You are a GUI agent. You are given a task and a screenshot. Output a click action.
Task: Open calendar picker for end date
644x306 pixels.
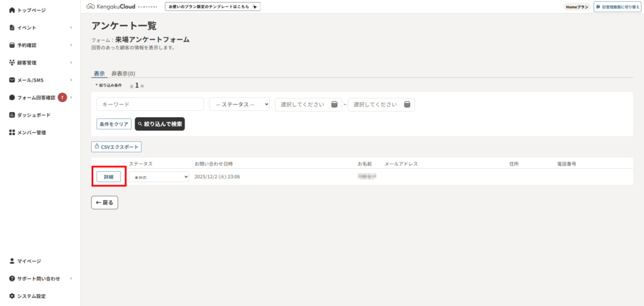[407, 105]
